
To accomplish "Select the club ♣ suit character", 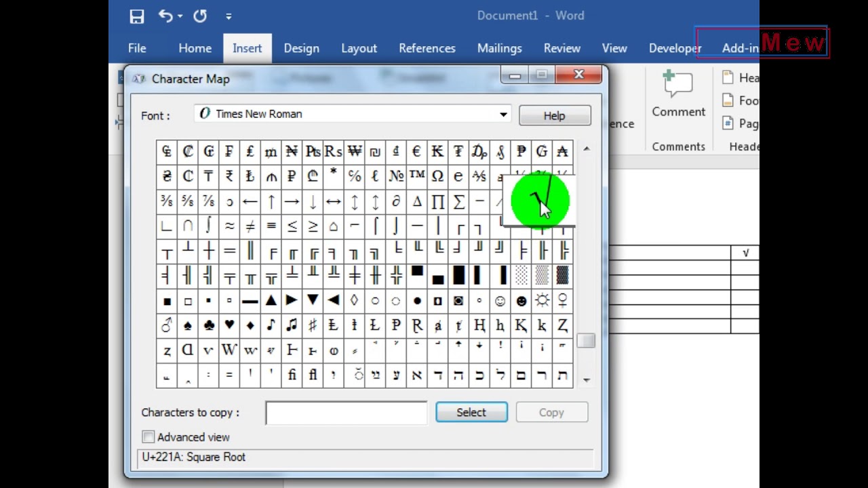I will [208, 325].
